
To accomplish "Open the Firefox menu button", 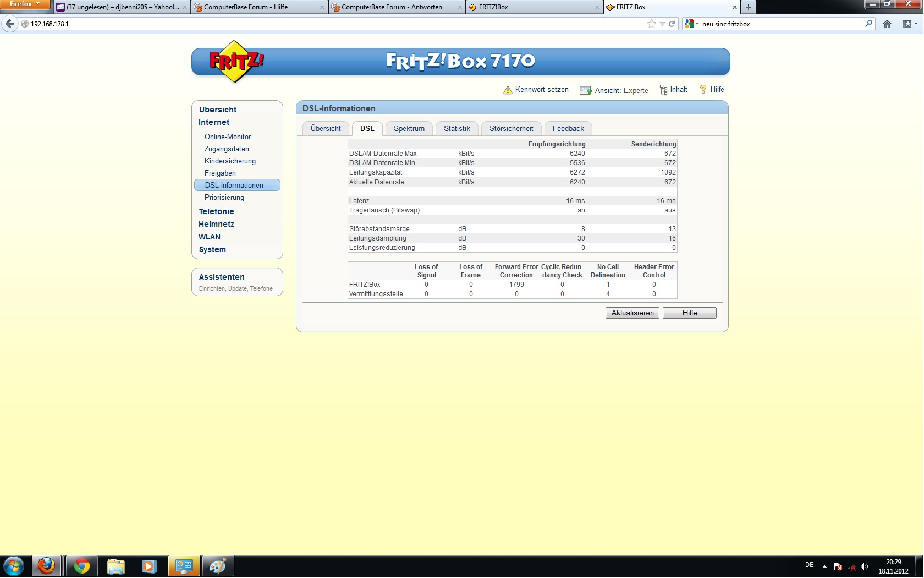I will tap(25, 5).
